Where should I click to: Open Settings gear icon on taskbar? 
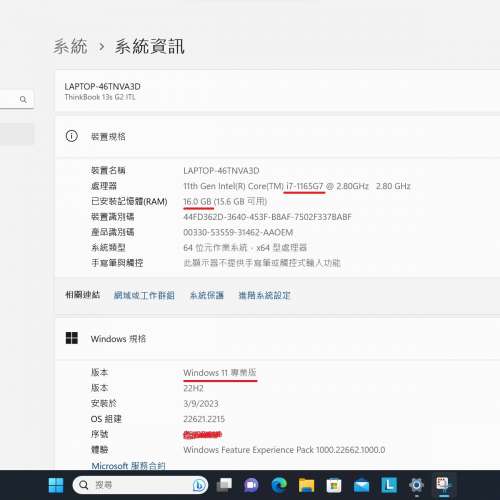416,485
